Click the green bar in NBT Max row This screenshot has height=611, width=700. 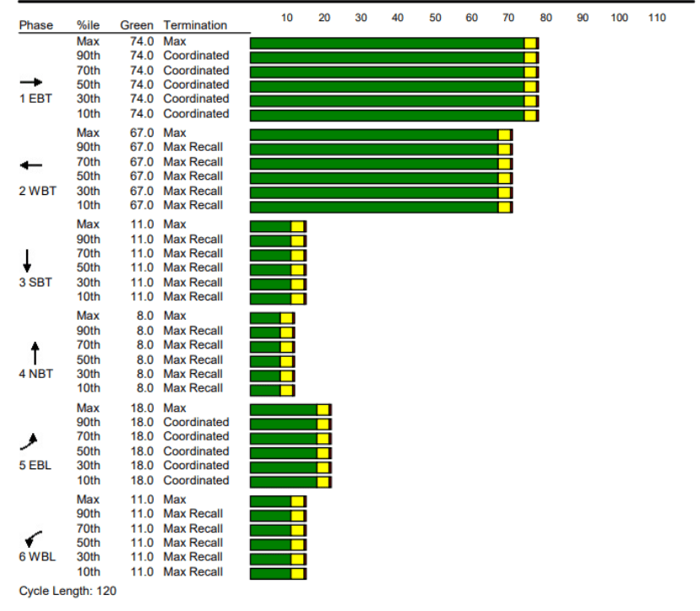(265, 317)
